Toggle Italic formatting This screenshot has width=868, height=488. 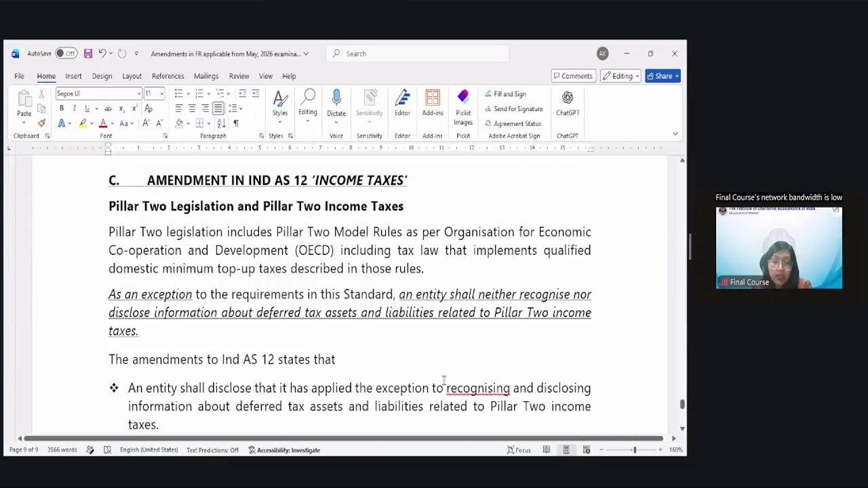[x=74, y=108]
